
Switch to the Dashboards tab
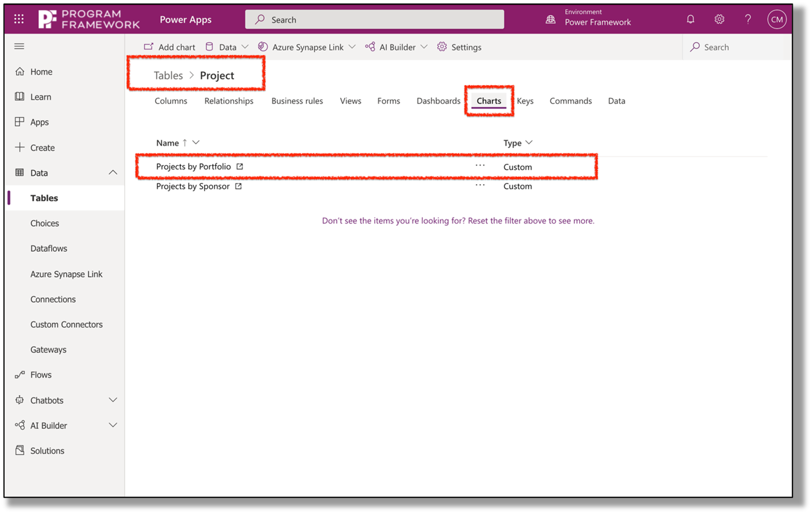438,101
